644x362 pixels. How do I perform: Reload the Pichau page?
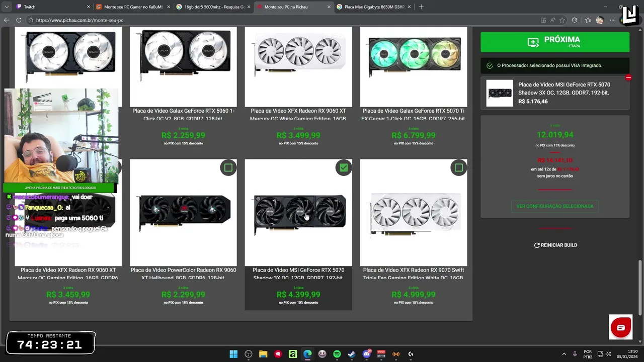point(19,20)
